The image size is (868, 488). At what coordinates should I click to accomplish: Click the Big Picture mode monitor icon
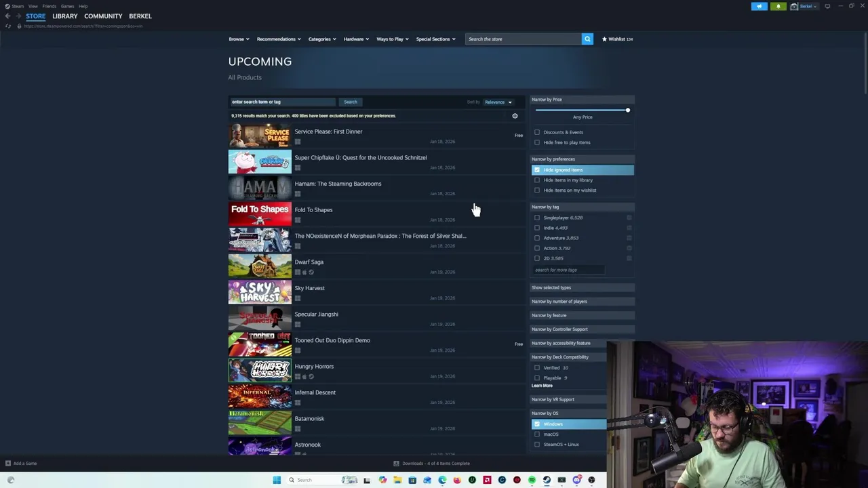tap(827, 6)
